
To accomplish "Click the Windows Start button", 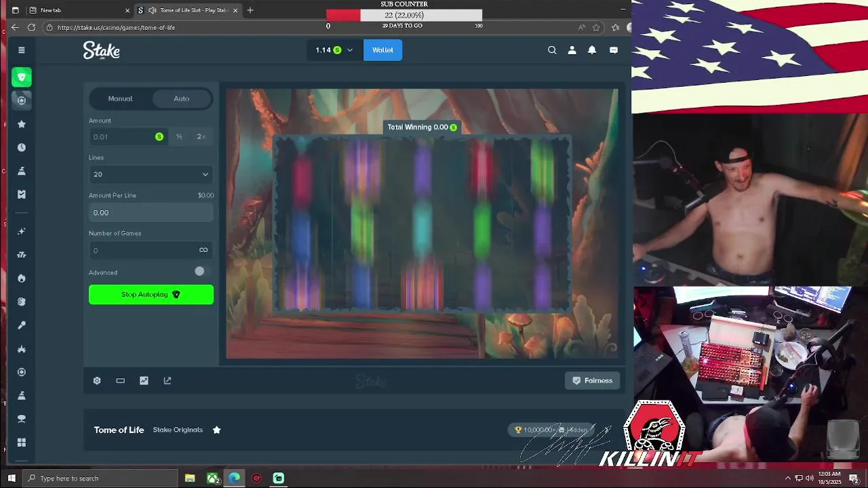I will 12,479.
